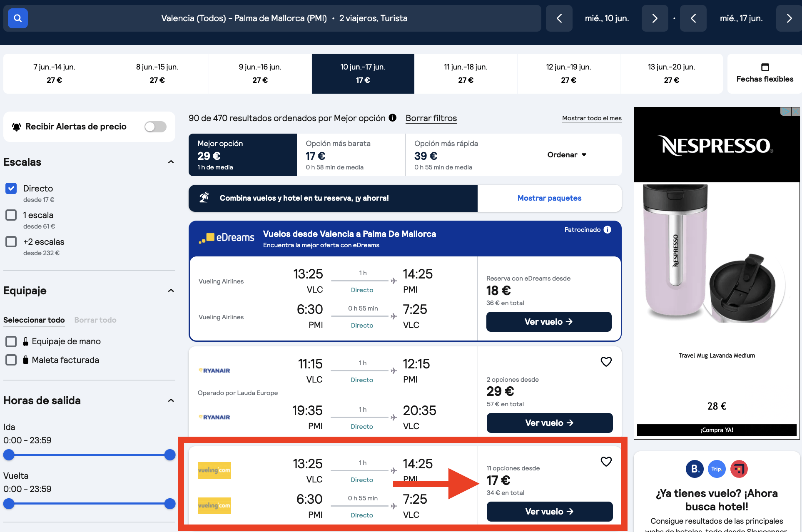Click the Patrocinado info icon on the eDreams banner
Viewport: 802px width, 532px height.
[x=608, y=229]
